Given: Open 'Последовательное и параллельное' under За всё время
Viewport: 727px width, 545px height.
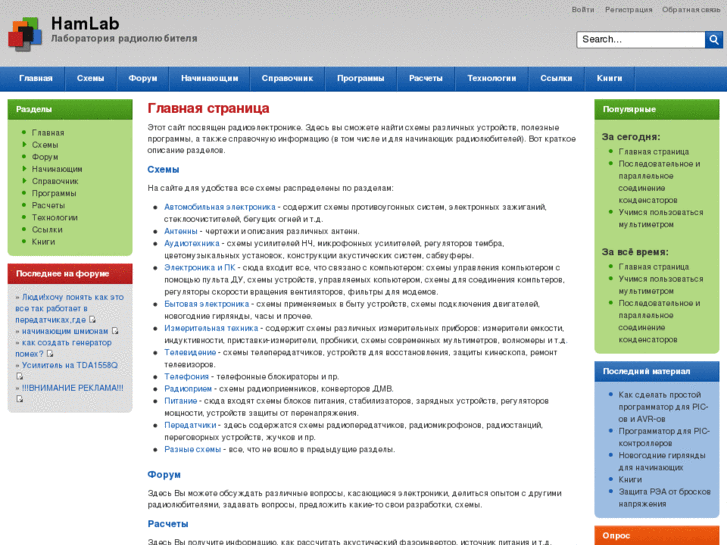Looking at the screenshot, I should [659, 321].
